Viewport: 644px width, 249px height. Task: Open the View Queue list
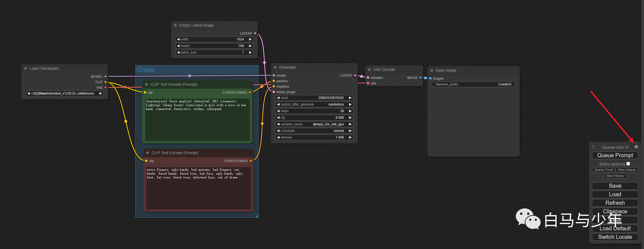627,170
